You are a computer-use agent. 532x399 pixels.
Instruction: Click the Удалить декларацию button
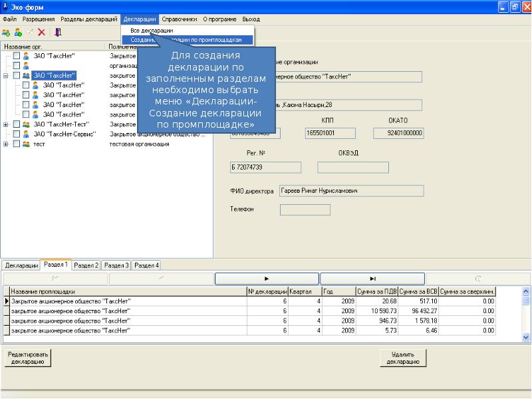(402, 358)
